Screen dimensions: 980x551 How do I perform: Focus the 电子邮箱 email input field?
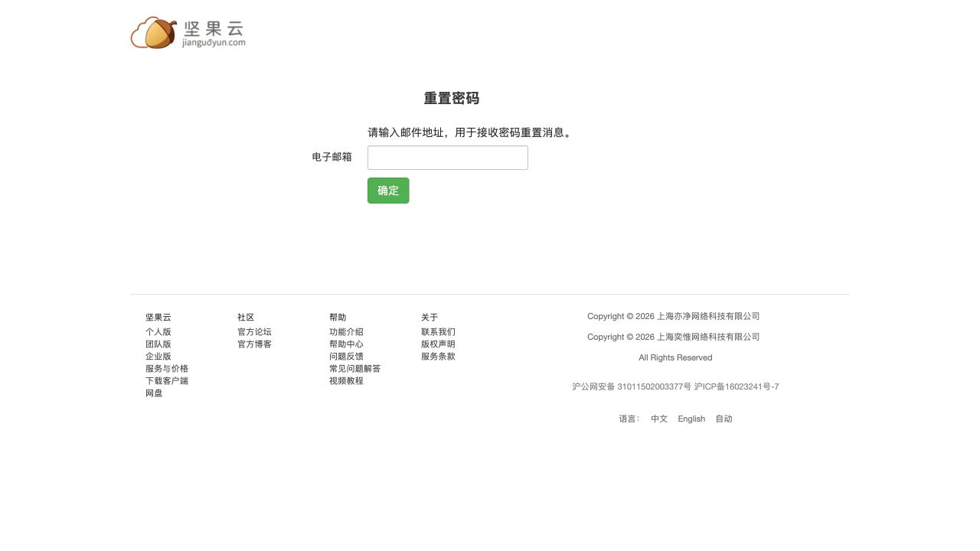tap(448, 158)
